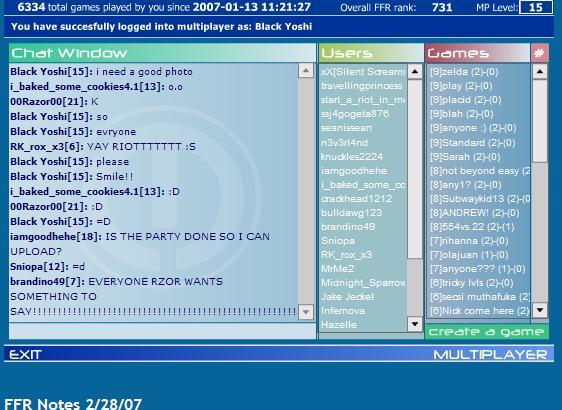
Task: Select the [9]zelda game
Action: [x=465, y=72]
